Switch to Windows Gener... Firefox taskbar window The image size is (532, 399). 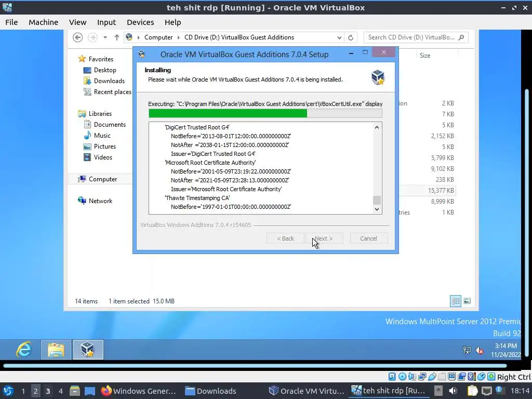tap(139, 391)
